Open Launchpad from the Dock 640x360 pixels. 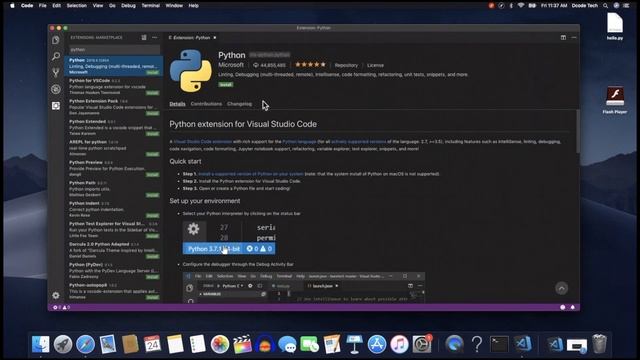pos(63,344)
